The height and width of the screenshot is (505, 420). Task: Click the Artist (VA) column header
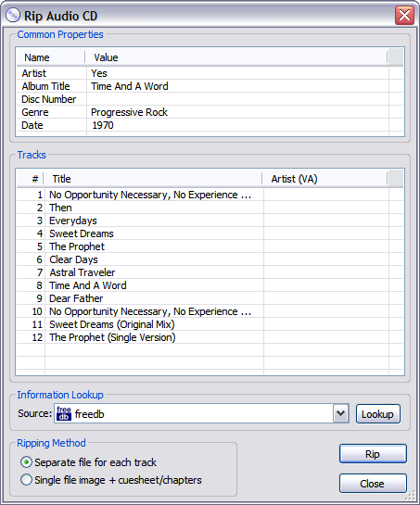[325, 179]
